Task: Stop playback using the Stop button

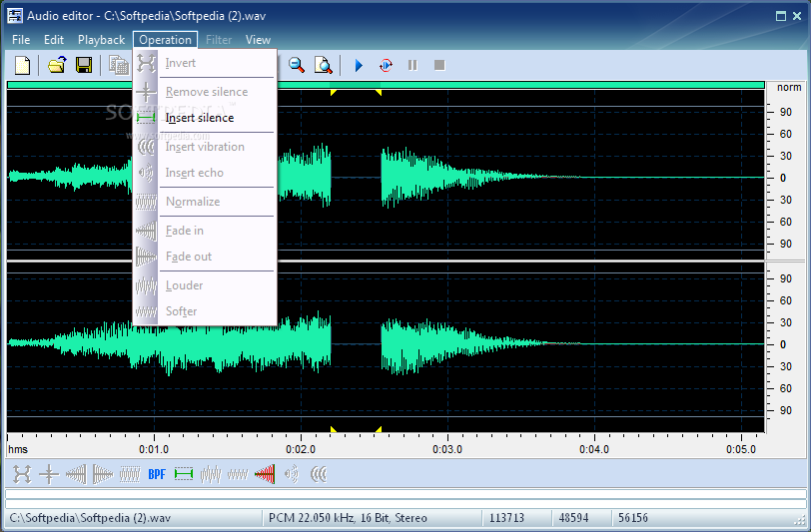Action: (439, 65)
